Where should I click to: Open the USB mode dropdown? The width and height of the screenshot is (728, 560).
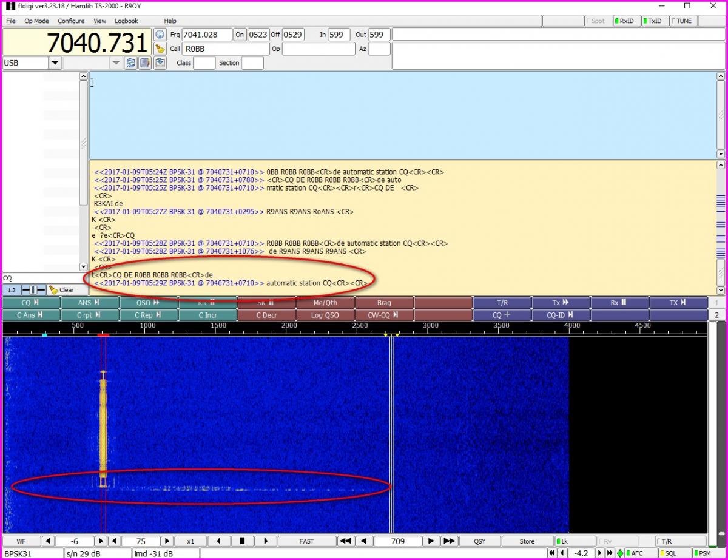(x=55, y=62)
